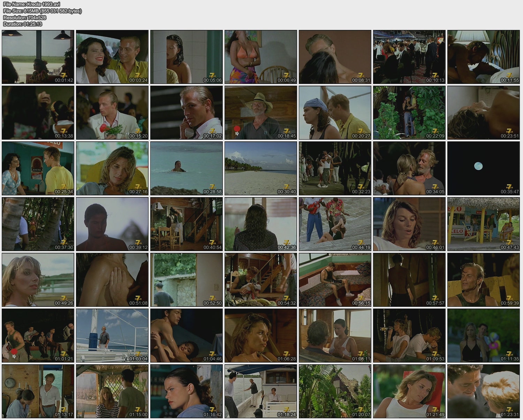Click the wooden staircase interior frame 00:40:54

pyautogui.click(x=187, y=224)
